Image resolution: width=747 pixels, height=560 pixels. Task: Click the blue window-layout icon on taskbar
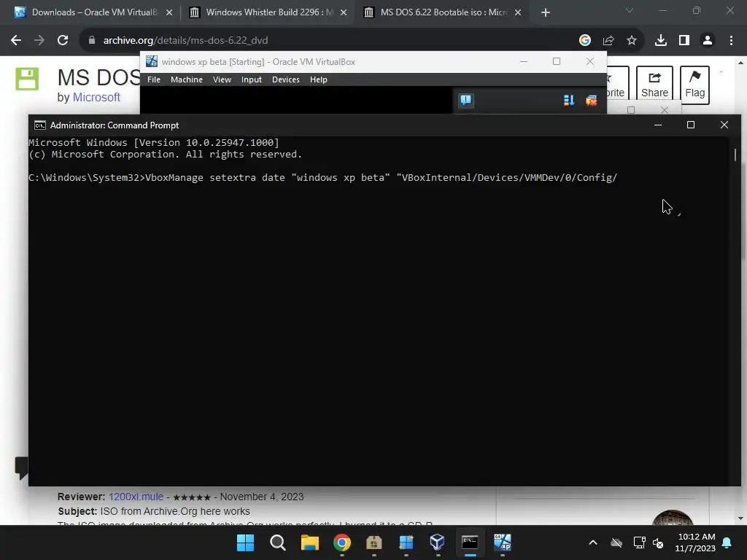(x=406, y=542)
